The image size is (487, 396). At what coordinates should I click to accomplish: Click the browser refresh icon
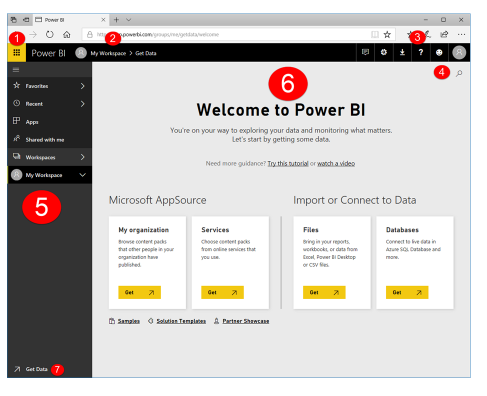50,34
